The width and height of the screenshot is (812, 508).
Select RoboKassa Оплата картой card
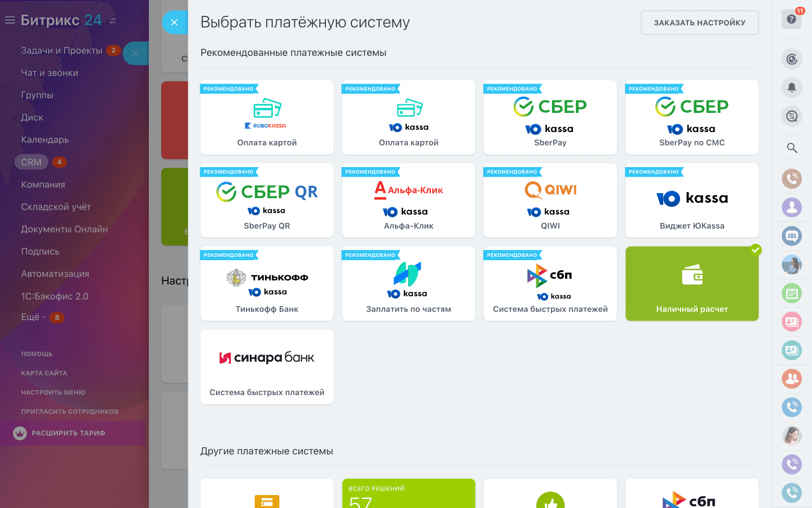click(x=267, y=117)
